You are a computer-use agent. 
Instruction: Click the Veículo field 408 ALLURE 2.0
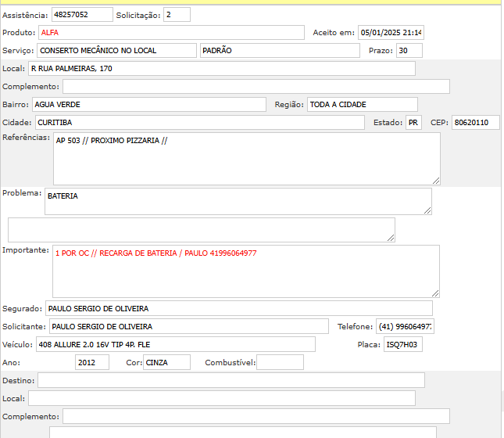[x=176, y=345]
